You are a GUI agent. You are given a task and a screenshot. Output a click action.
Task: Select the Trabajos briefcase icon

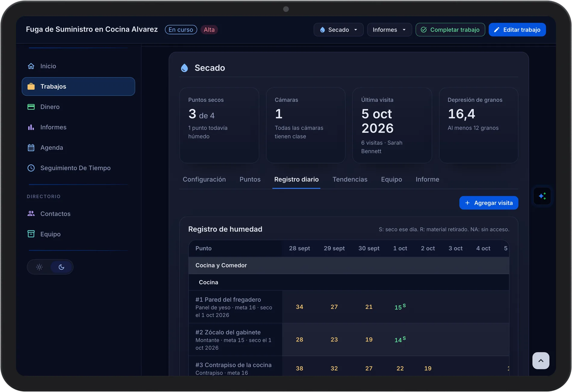point(31,86)
